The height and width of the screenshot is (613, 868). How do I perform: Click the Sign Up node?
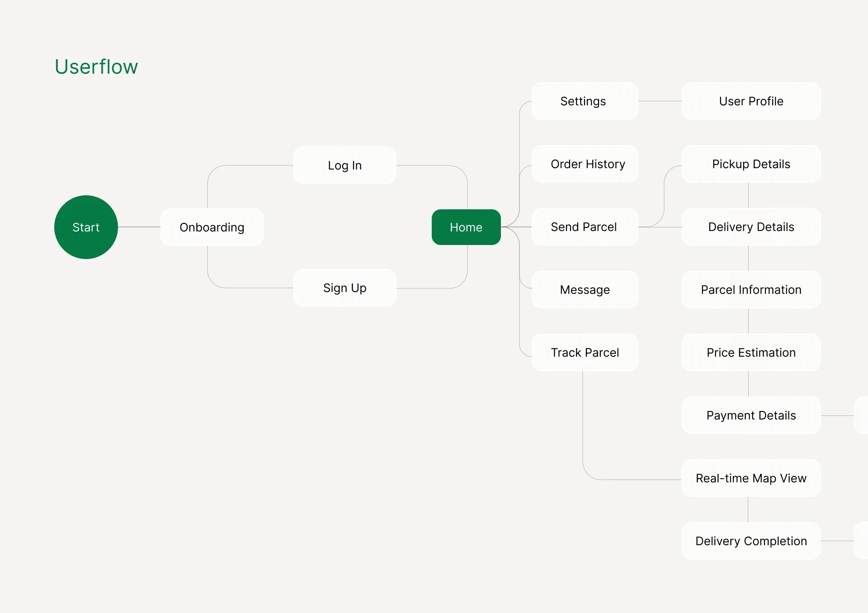point(344,288)
